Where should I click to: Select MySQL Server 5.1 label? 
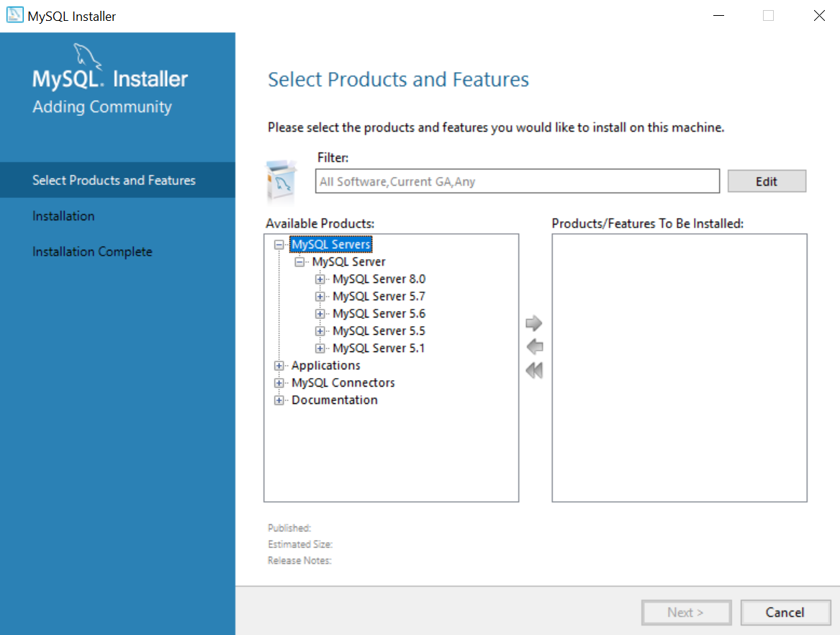pos(379,348)
